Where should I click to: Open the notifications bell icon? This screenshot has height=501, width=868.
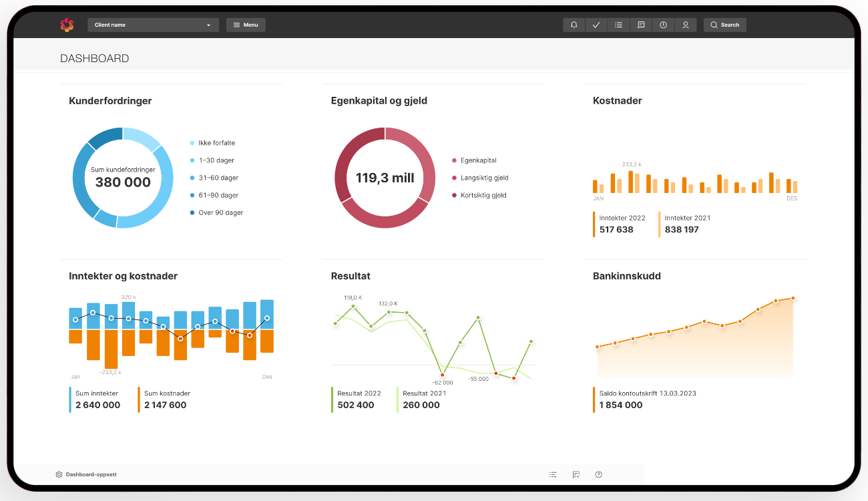point(574,25)
